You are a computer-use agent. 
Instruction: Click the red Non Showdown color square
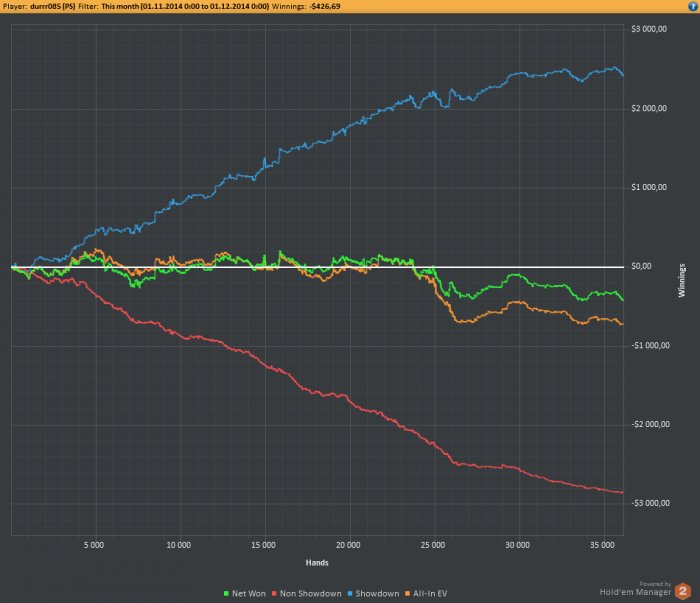click(x=274, y=594)
